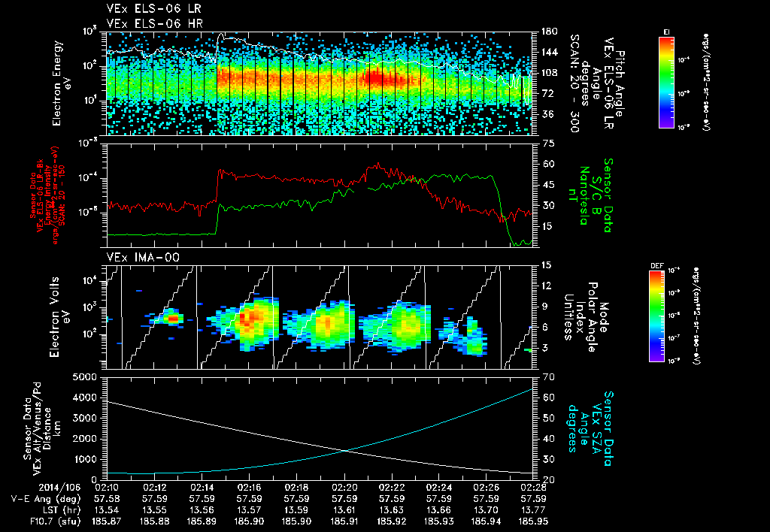Click the 180 pitch angle tick

tap(549, 32)
